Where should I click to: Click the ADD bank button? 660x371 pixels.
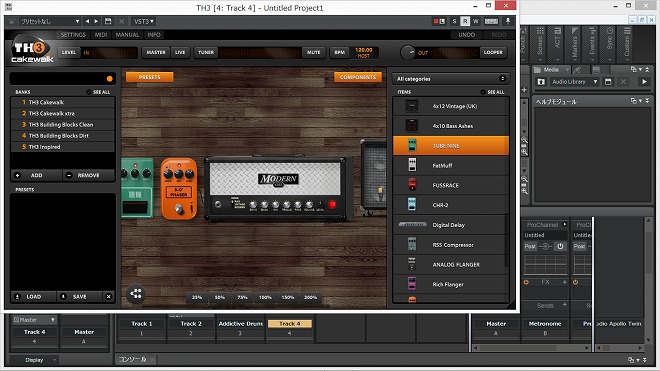click(x=37, y=175)
